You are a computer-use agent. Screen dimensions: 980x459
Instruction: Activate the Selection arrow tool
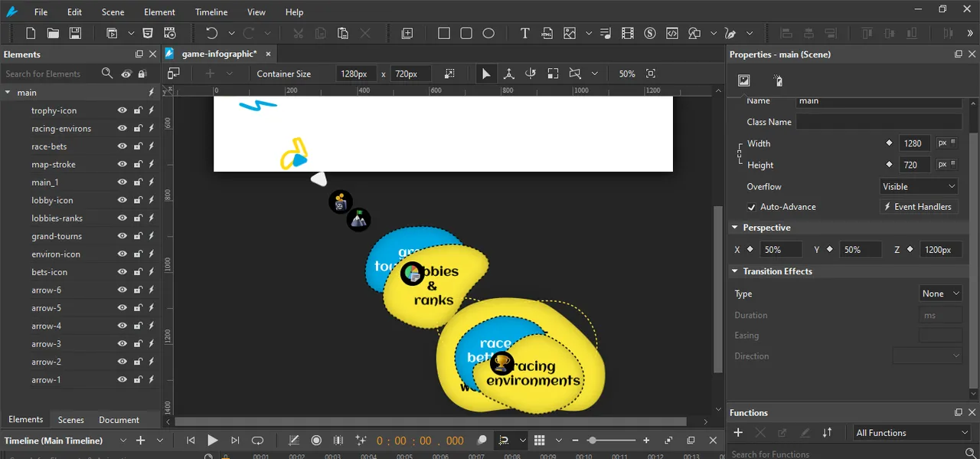pos(486,74)
